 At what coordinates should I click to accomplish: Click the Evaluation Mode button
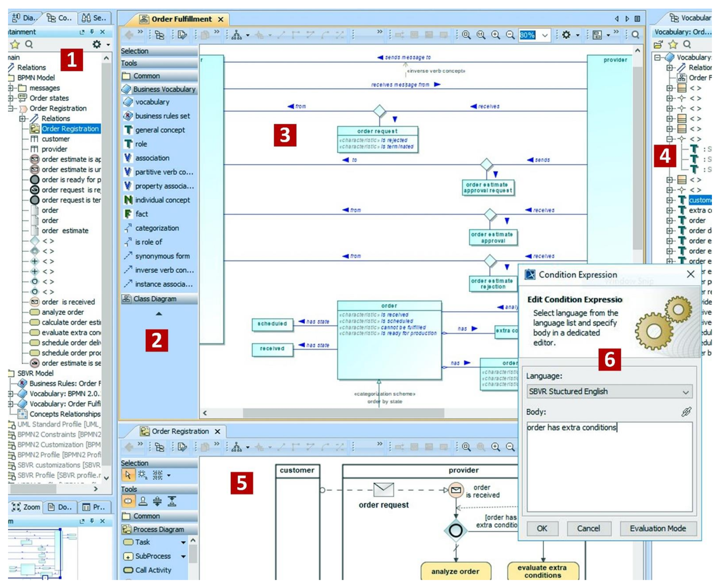pyautogui.click(x=657, y=528)
